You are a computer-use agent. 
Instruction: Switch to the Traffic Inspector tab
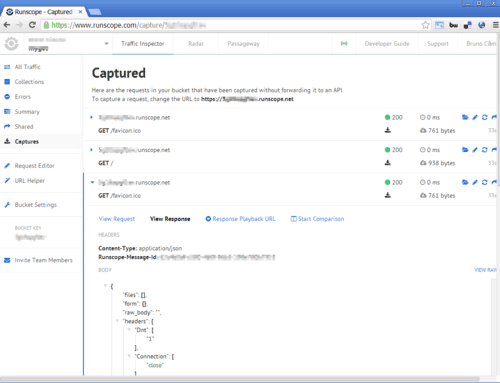(143, 44)
